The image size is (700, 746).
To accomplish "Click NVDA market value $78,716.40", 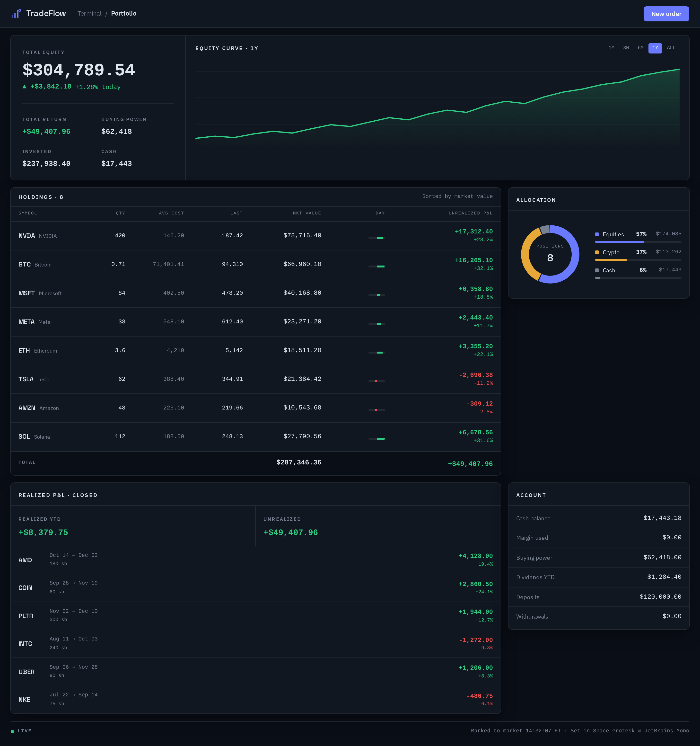I will [302, 236].
